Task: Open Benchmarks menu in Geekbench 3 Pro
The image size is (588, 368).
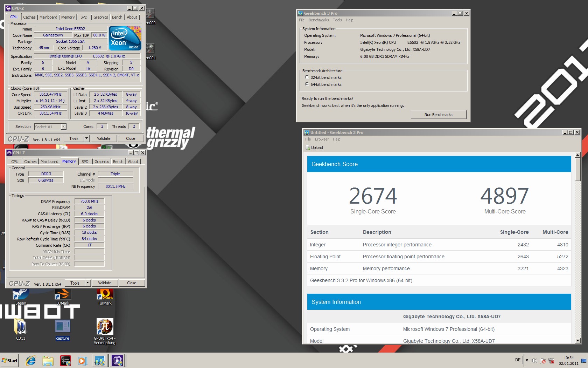Action: tap(318, 20)
